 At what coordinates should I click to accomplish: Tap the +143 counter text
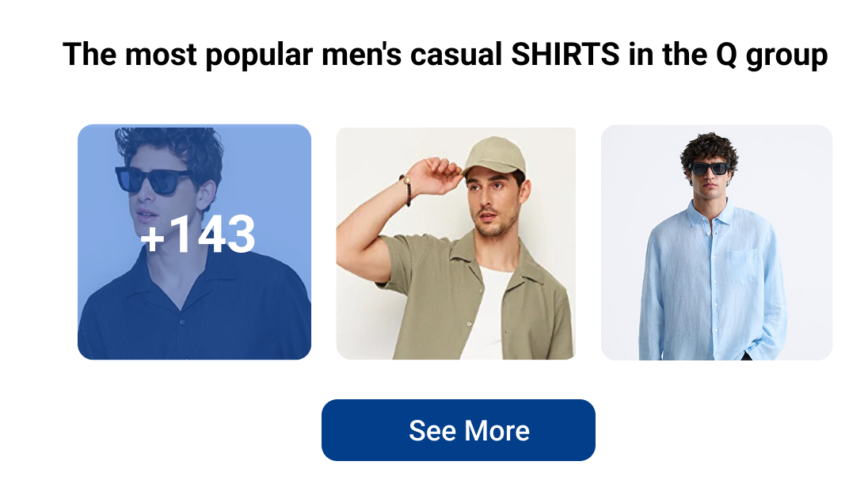click(198, 234)
